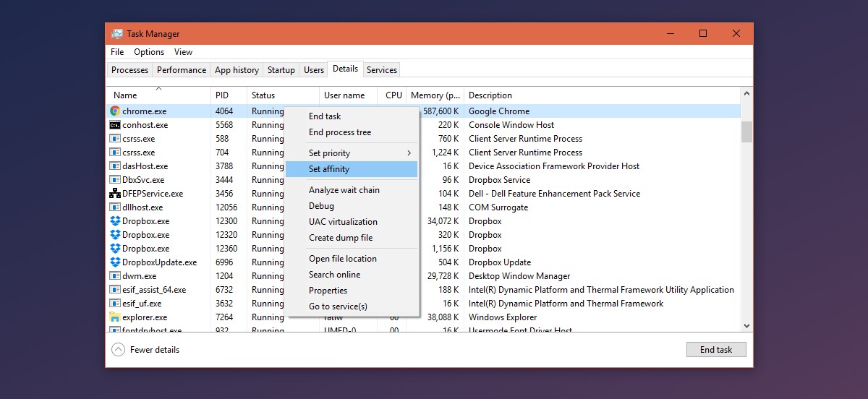Click the End task button

coord(716,350)
